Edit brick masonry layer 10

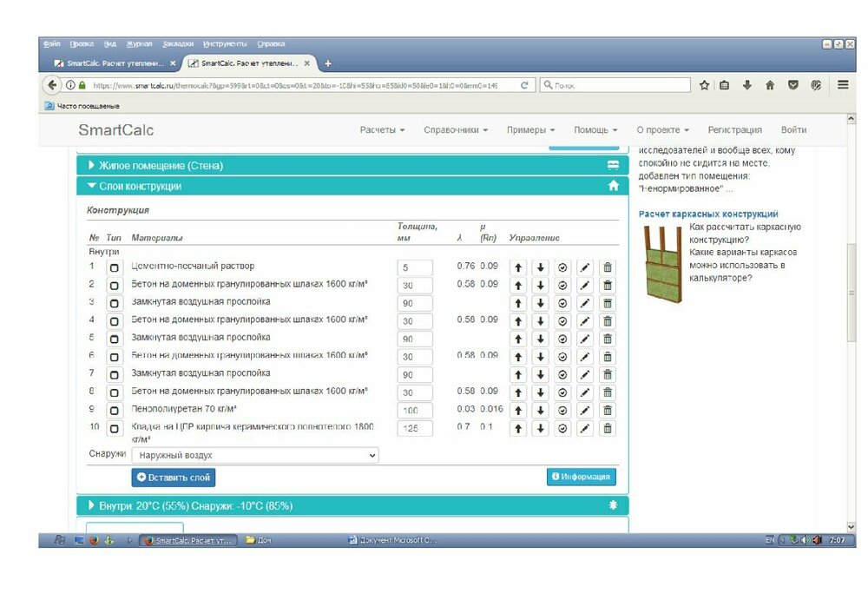click(x=584, y=429)
